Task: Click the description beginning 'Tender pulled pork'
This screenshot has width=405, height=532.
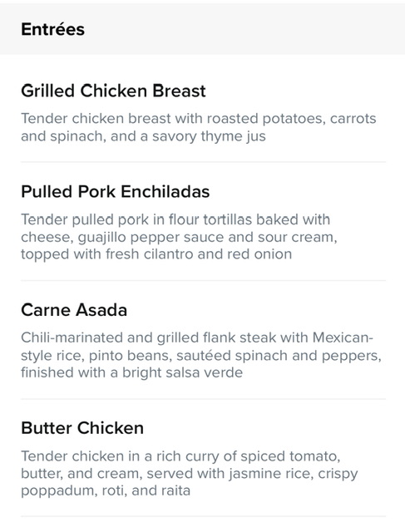Action: 179,237
